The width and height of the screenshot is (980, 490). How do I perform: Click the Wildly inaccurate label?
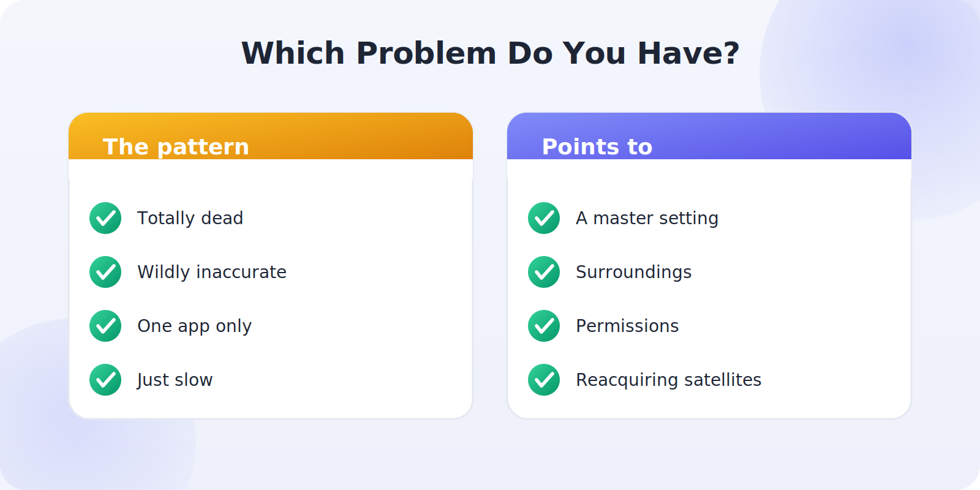tap(212, 272)
